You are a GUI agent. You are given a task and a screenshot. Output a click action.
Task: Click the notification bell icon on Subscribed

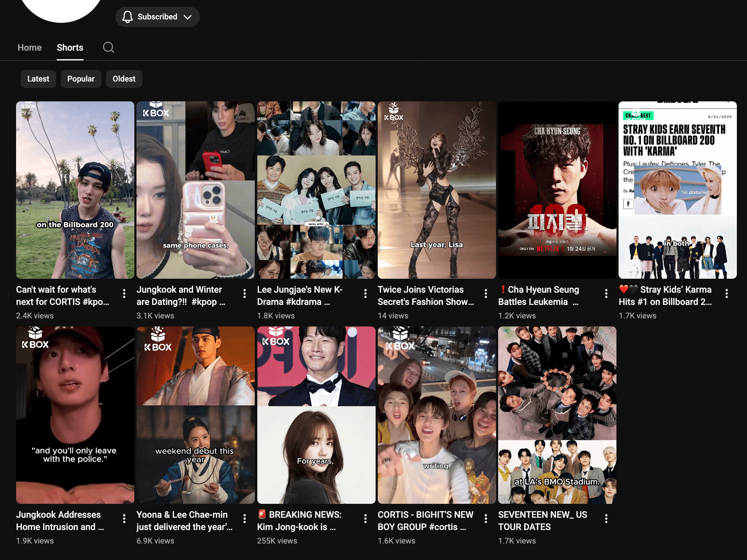pyautogui.click(x=127, y=17)
